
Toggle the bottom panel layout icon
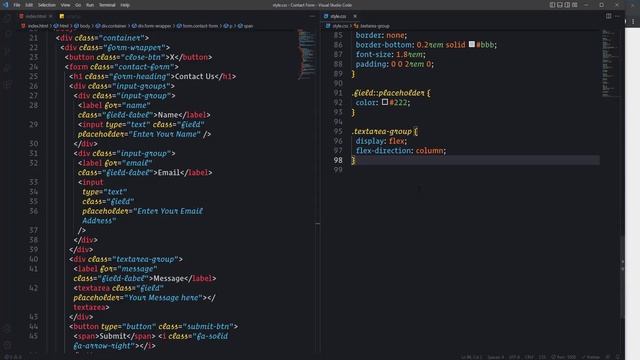(560, 5)
